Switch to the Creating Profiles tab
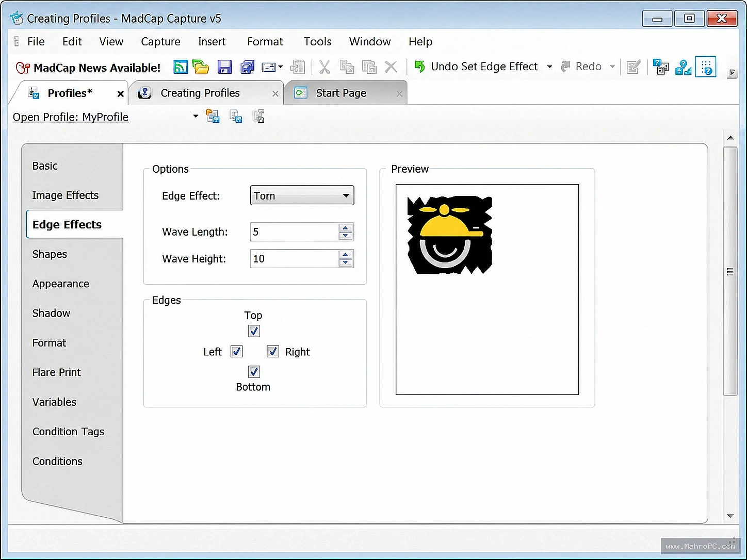Viewport: 747px width, 560px height. pos(200,93)
